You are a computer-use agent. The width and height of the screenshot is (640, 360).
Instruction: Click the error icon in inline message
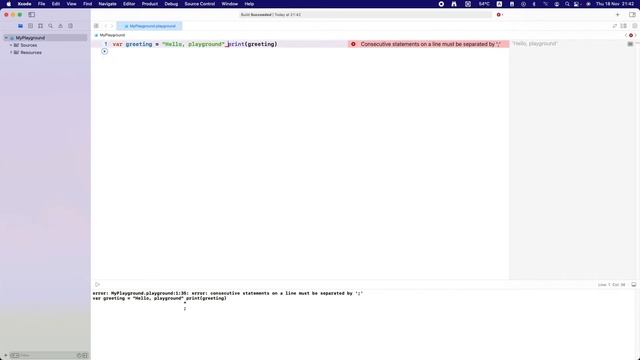point(353,44)
